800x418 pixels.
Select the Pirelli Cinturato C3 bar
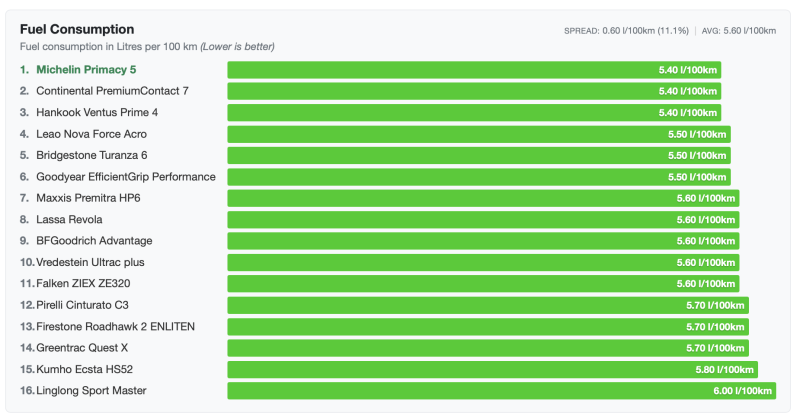point(488,305)
